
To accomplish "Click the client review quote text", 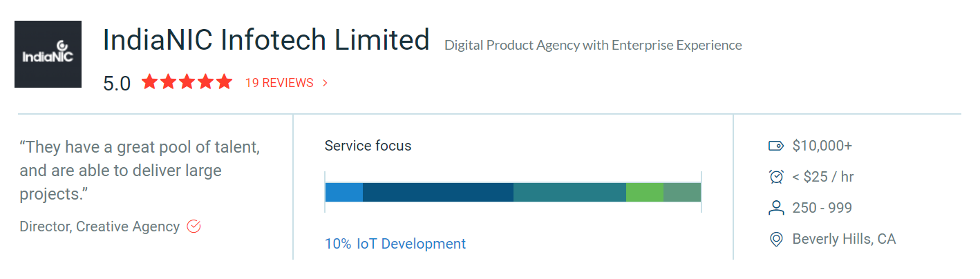I will 140,171.
